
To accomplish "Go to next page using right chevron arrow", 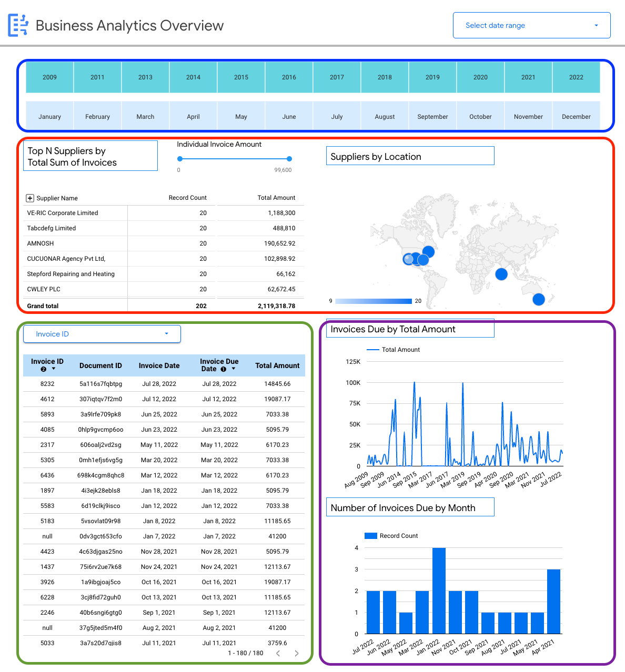I will [x=296, y=653].
